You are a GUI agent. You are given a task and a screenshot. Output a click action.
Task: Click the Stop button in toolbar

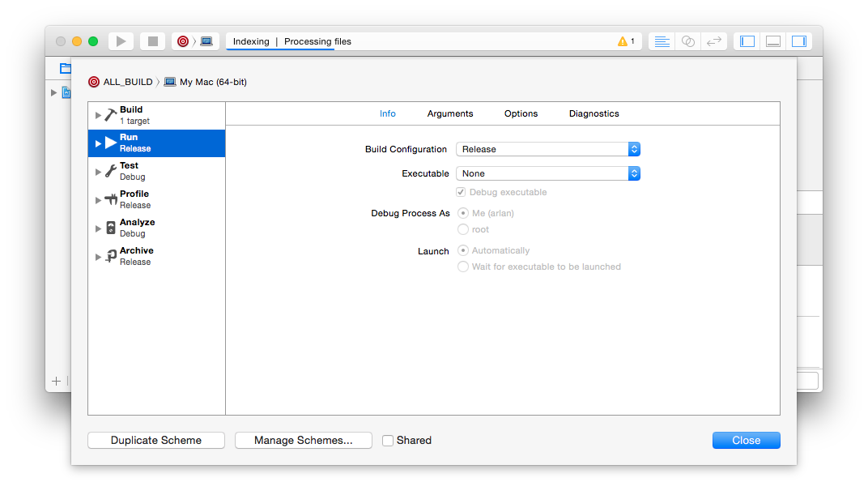tap(153, 41)
